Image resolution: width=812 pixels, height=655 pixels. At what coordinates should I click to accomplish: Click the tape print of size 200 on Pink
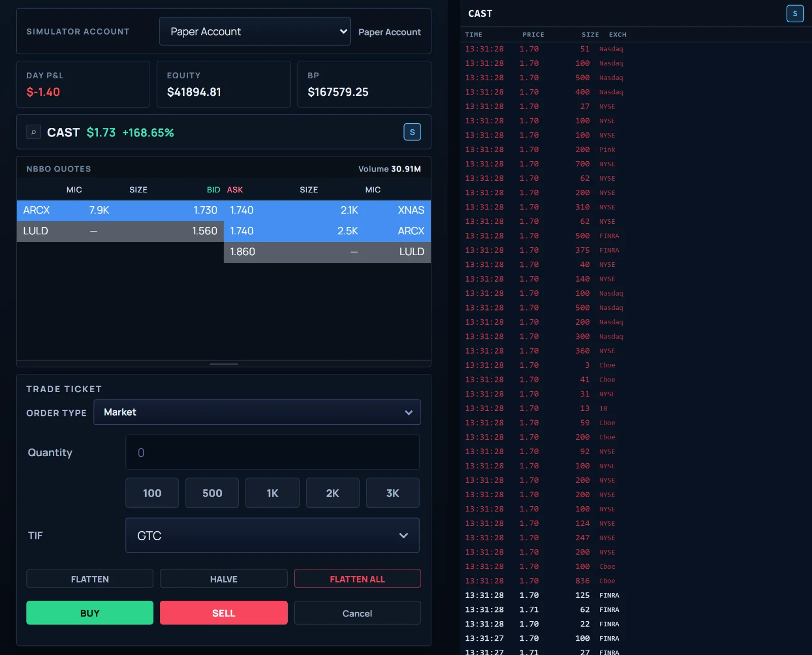[636, 150]
